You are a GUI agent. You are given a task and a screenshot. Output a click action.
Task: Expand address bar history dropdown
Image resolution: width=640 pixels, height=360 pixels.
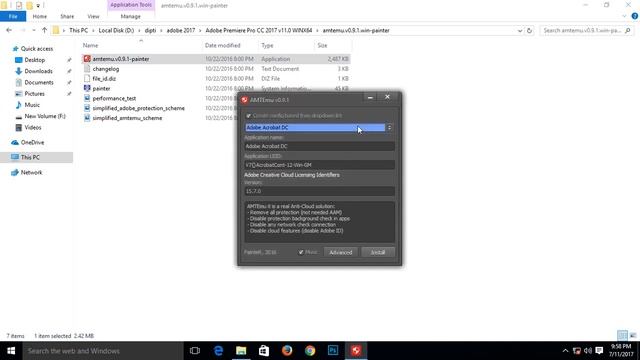pos(520,31)
